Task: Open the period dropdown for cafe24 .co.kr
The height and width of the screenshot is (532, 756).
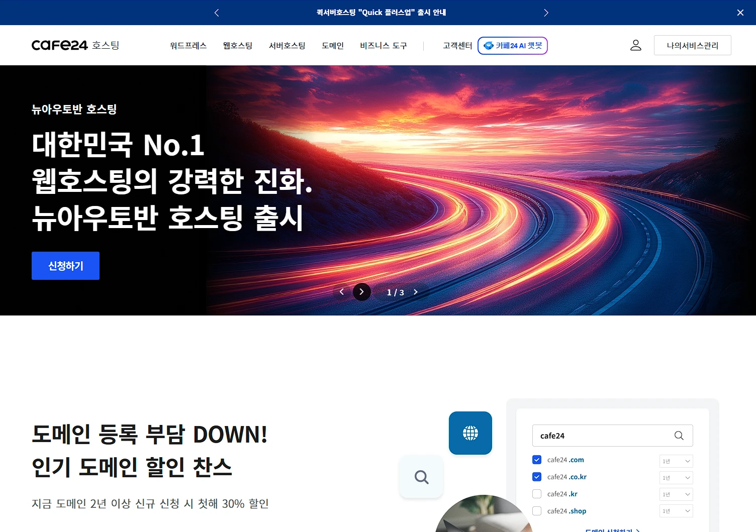Action: coord(676,478)
